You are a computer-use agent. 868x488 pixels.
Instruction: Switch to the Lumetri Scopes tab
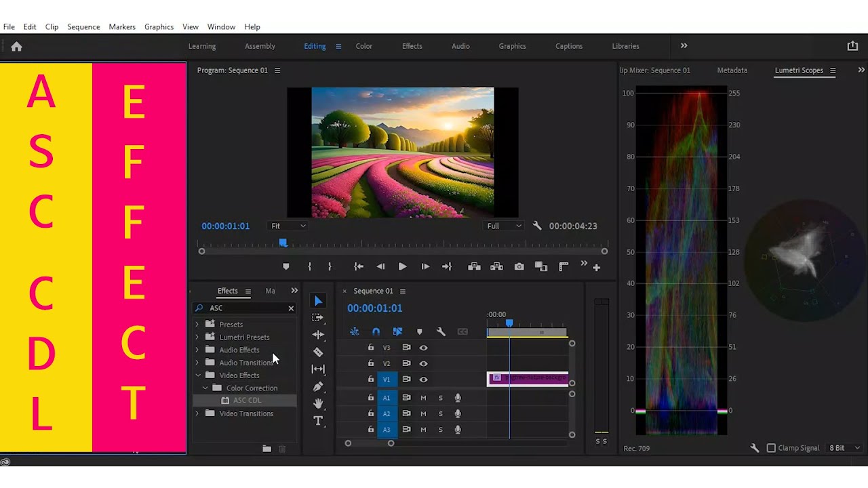coord(799,70)
